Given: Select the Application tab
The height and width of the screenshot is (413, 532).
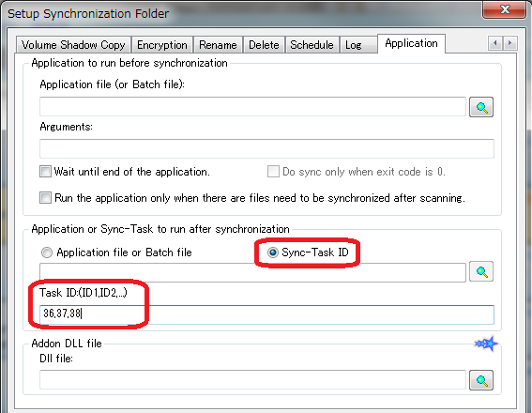Looking at the screenshot, I should 411,43.
